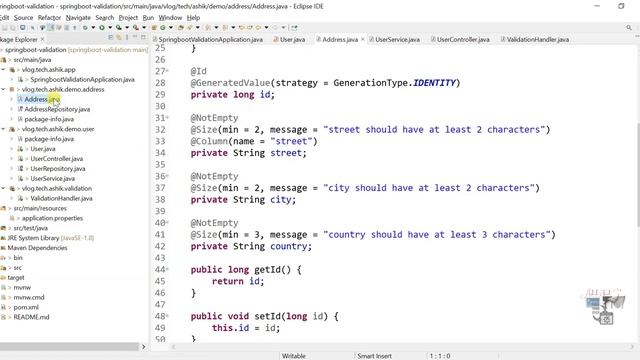Click Package Explorer horizontal scrollbar right arrow
The image size is (640, 360).
143,347
